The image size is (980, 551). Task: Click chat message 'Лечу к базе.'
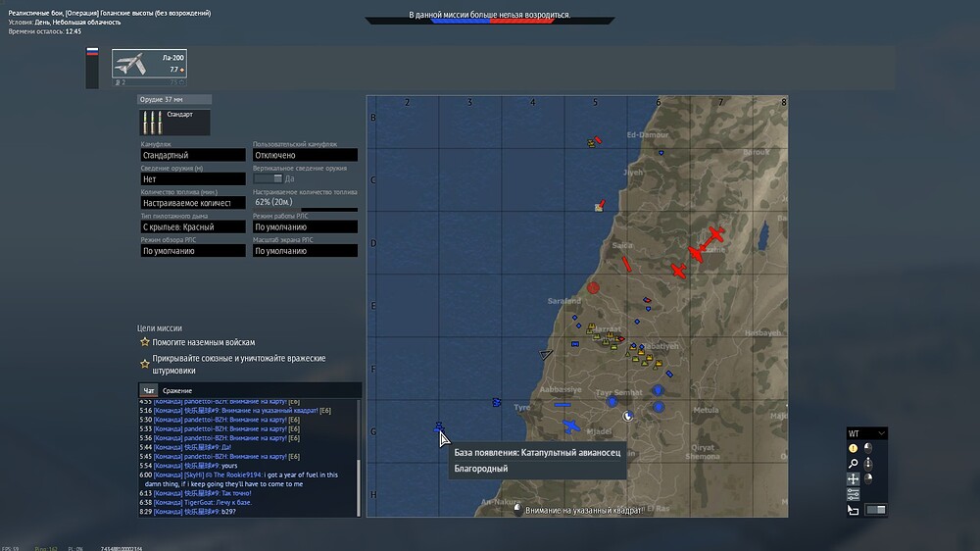[x=235, y=502]
